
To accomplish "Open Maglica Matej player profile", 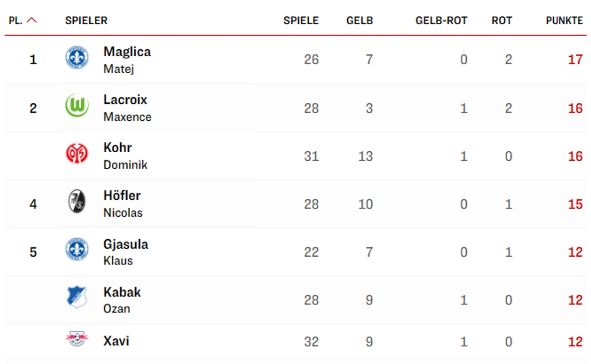I will pyautogui.click(x=127, y=60).
